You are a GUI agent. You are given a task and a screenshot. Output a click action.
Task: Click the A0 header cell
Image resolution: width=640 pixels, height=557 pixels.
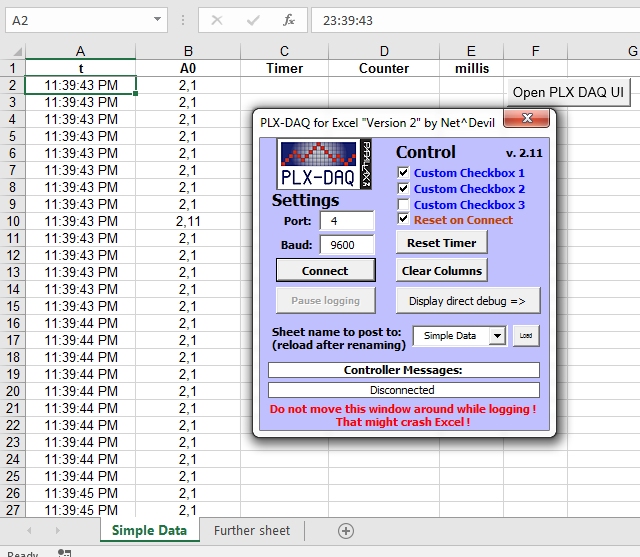point(188,68)
